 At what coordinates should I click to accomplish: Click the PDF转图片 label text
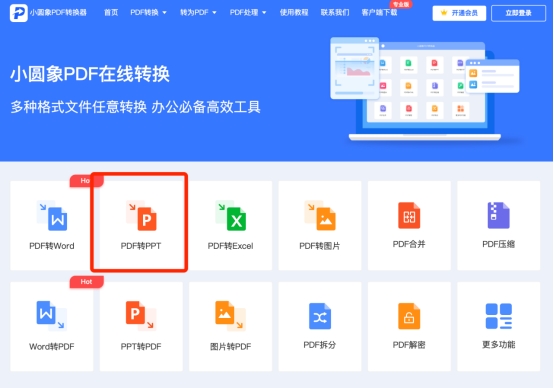pos(320,246)
